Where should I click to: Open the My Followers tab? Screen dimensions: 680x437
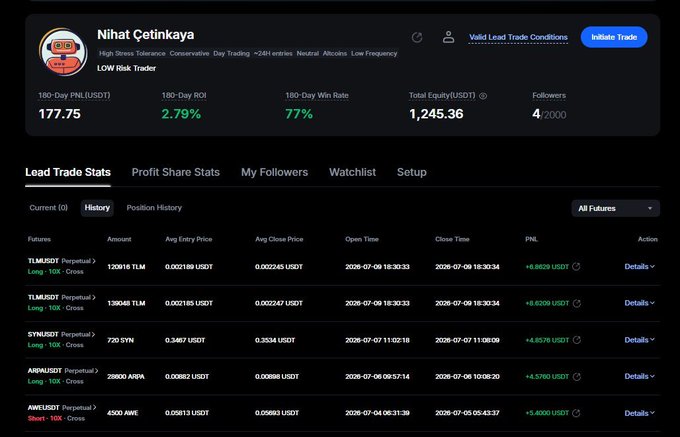(x=275, y=173)
